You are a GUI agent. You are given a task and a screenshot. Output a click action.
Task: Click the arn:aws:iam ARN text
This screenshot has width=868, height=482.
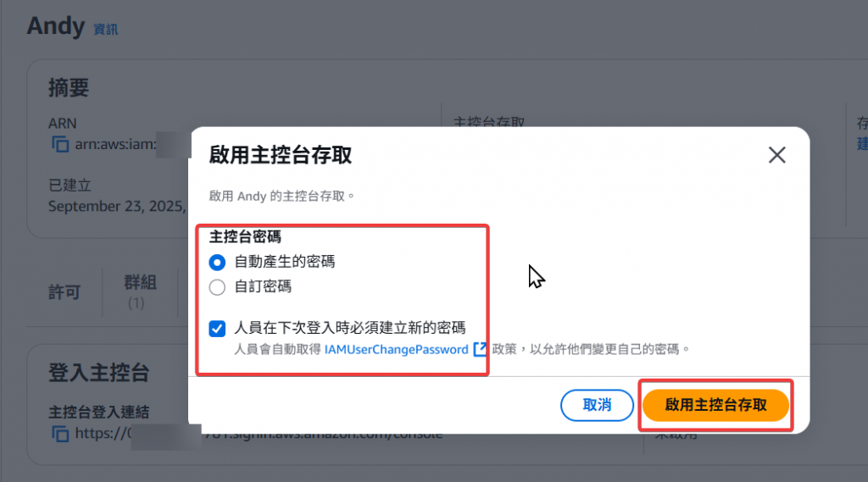pyautogui.click(x=115, y=145)
